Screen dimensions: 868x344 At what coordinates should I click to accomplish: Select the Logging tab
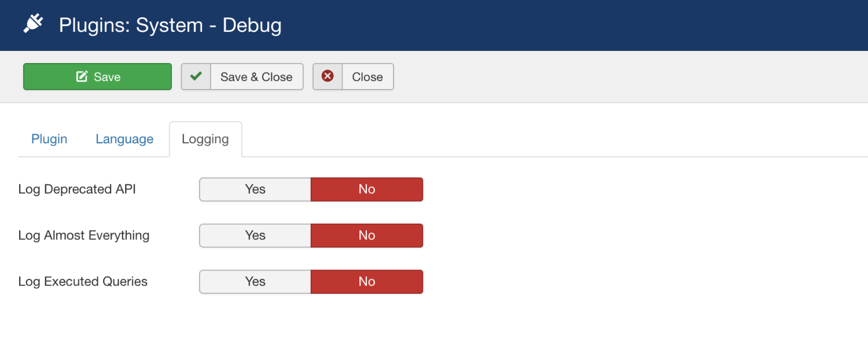coord(205,139)
